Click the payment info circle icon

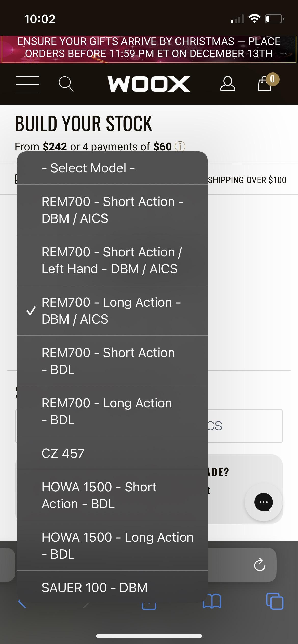[x=180, y=147]
